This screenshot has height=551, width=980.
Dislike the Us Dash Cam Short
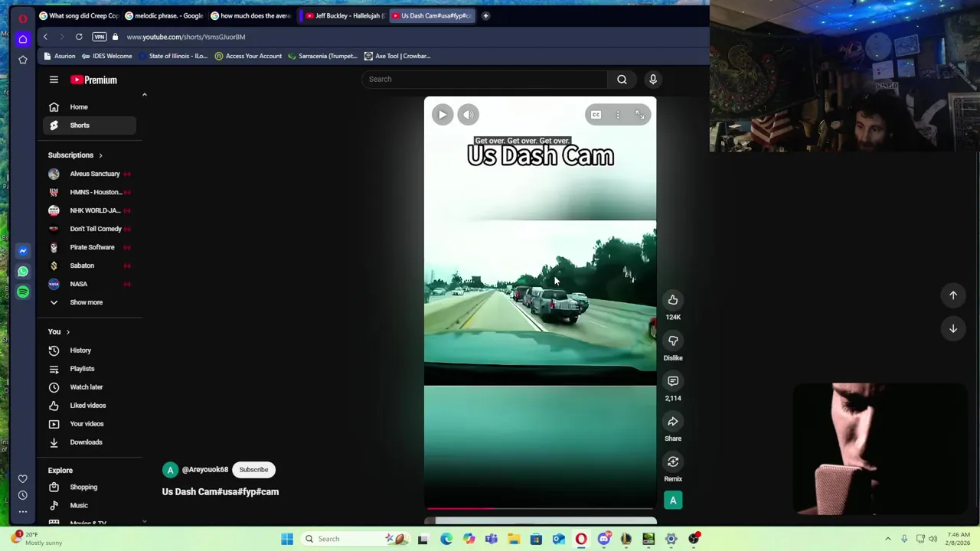673,341
